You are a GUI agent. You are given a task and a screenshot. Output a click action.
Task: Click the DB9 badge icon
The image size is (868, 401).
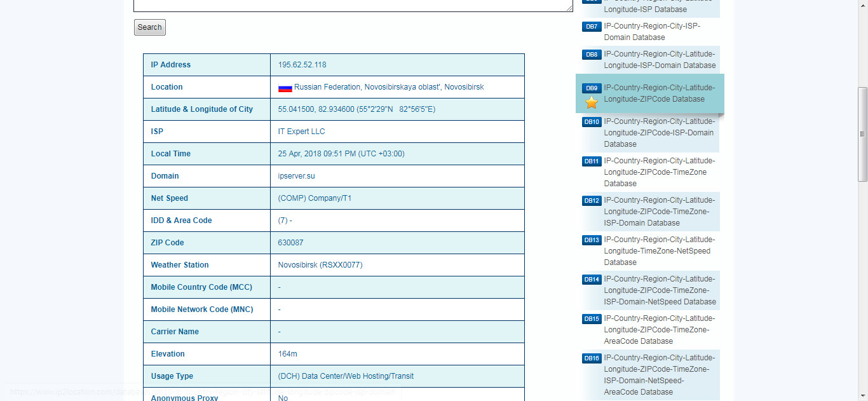[592, 88]
